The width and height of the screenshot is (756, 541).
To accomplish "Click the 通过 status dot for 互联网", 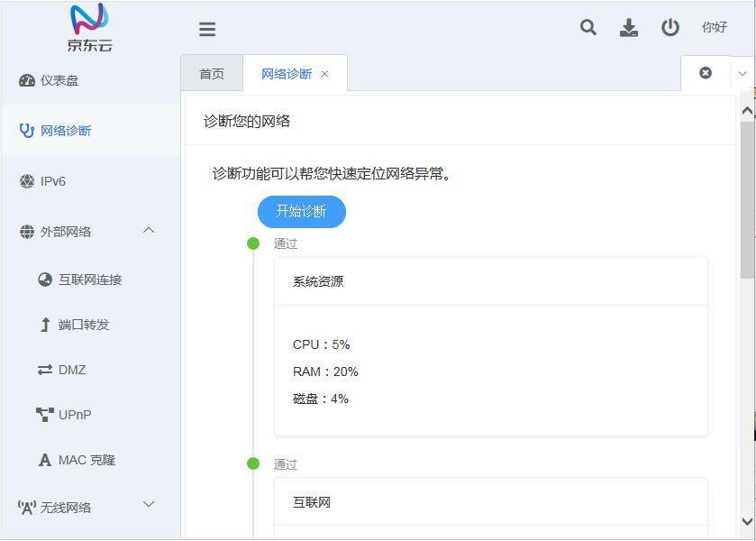I will tap(253, 464).
